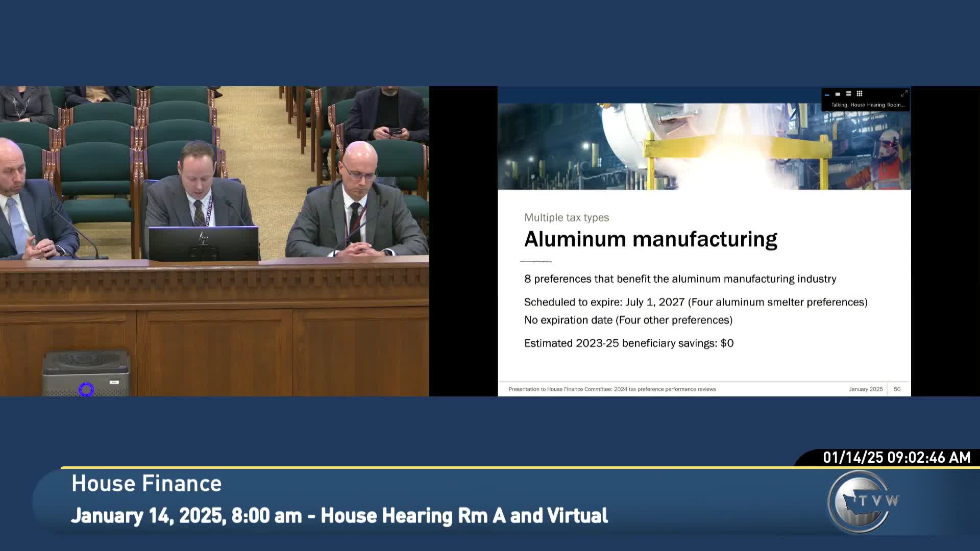This screenshot has width=980, height=551.
Task: Select the speaker view icon
Action: (x=838, y=94)
